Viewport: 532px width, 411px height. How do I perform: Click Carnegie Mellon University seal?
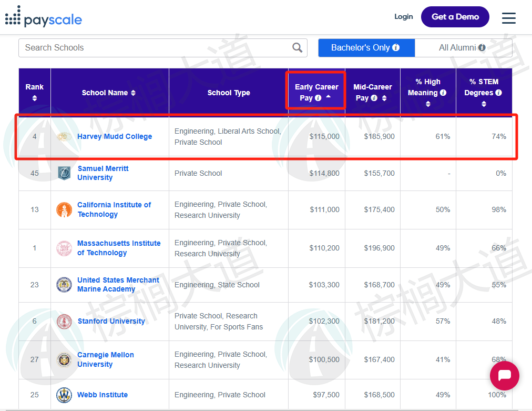pos(64,360)
